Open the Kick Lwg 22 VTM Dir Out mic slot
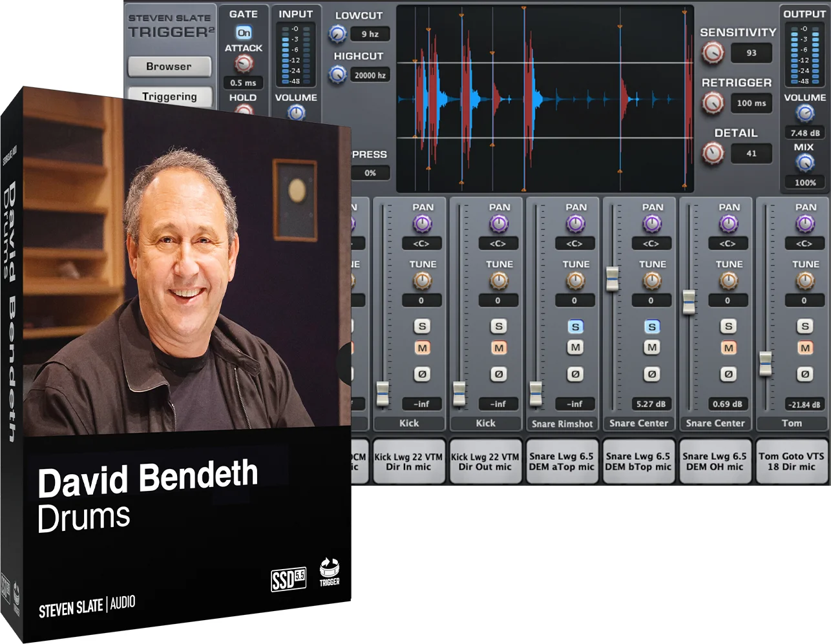This screenshot has width=831, height=644. 485,462
